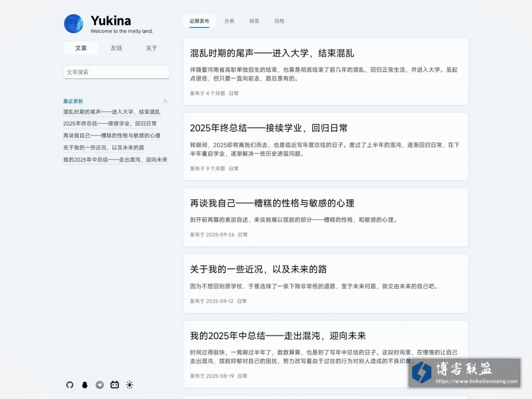Open article card title 混乱时期的尾声——进入大学，结束混乱
This screenshot has width=532, height=399.
[x=272, y=53]
